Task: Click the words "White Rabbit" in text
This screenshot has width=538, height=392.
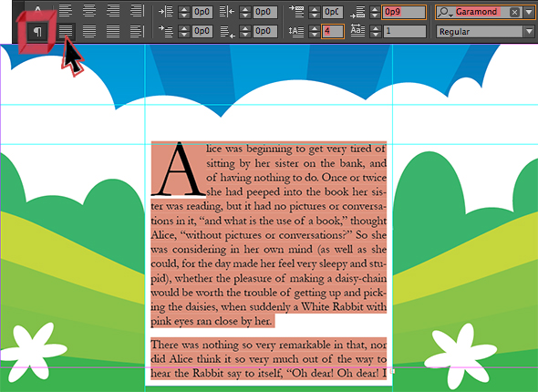Action: click(332, 306)
